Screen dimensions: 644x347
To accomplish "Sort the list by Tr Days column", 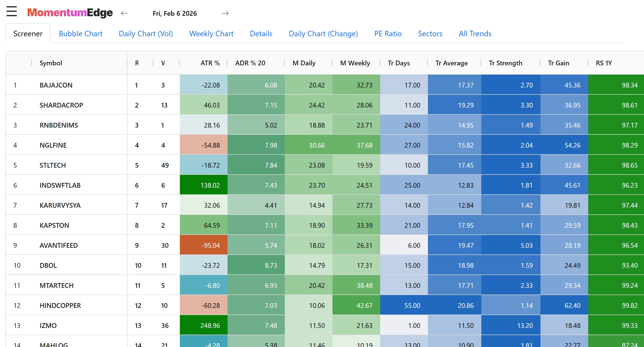I will pyautogui.click(x=399, y=63).
